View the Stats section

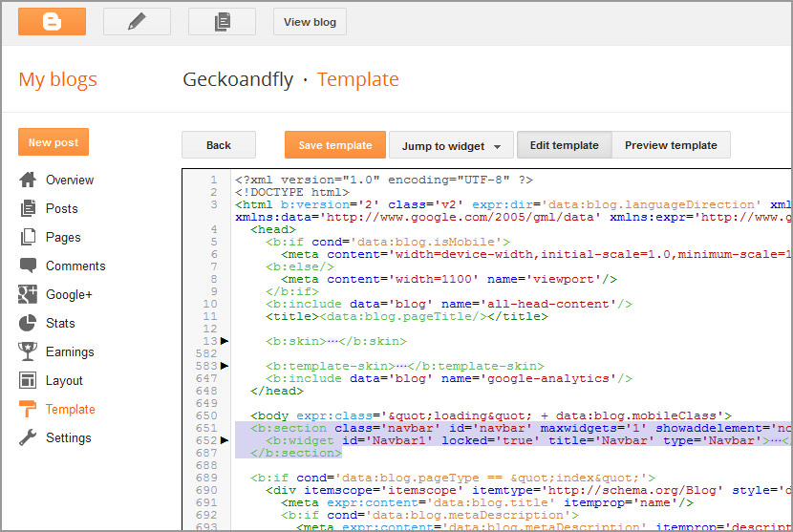pos(60,323)
